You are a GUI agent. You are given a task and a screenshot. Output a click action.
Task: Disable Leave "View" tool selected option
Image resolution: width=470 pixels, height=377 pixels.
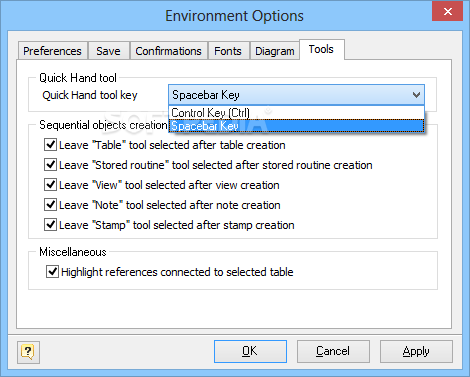tap(50, 185)
